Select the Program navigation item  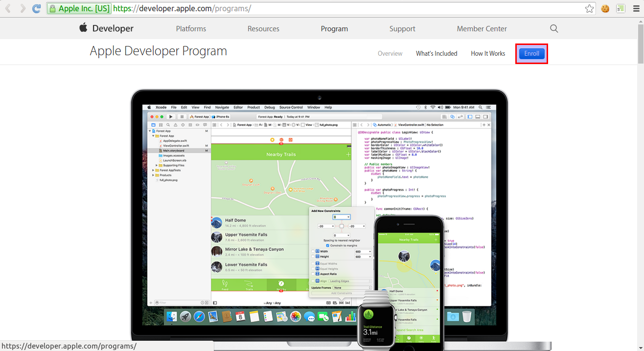(x=334, y=29)
